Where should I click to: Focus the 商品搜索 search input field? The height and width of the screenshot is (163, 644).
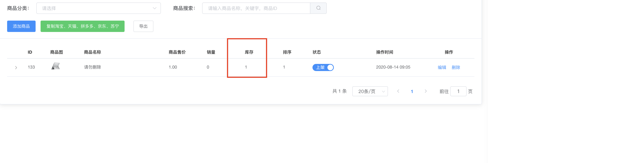tap(256, 8)
